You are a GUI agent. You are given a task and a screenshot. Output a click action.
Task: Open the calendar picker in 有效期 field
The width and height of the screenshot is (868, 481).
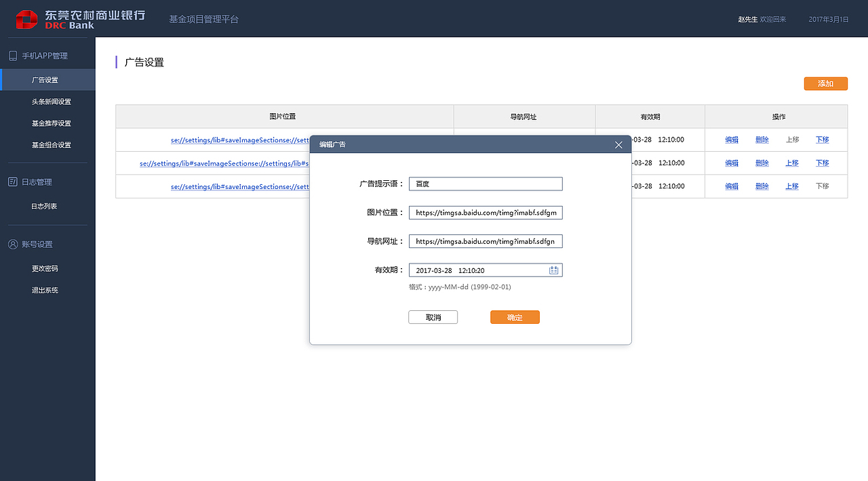click(x=553, y=270)
